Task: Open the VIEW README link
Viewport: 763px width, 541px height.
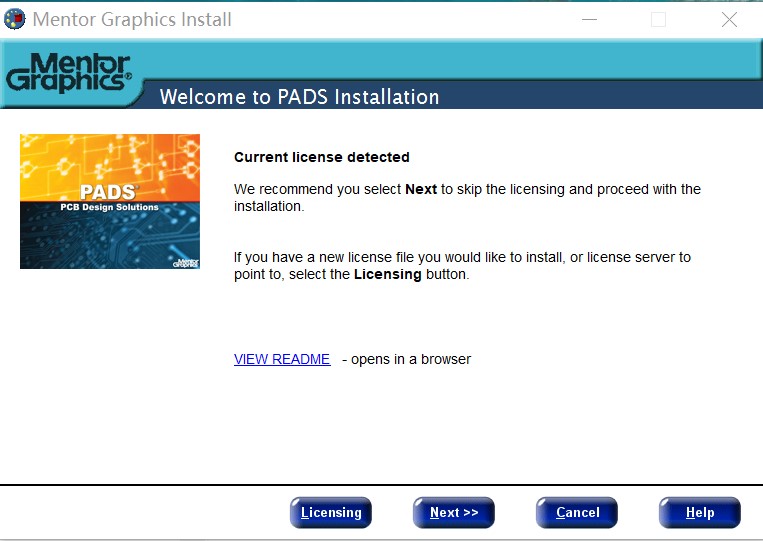Action: [282, 359]
